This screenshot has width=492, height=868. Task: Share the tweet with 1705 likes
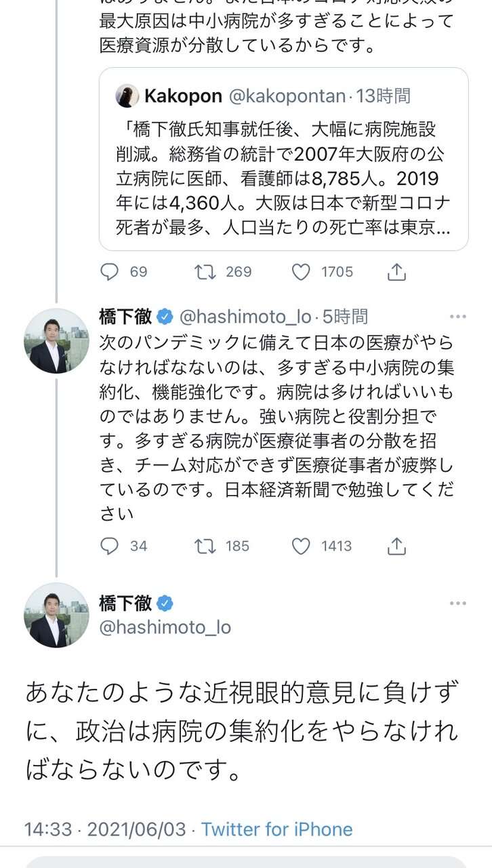396,272
